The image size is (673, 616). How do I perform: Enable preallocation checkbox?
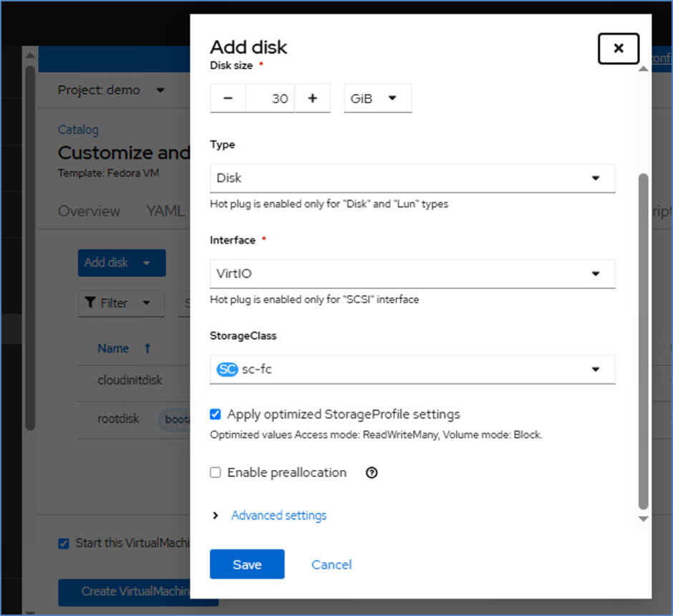(216, 473)
